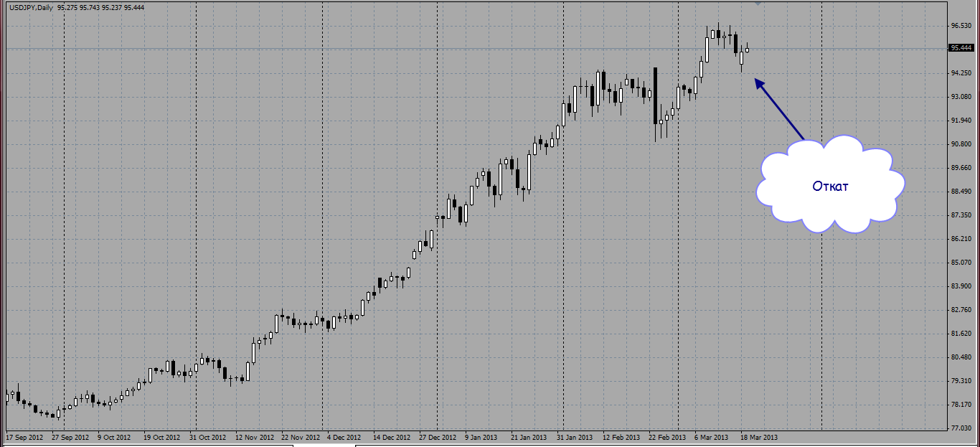Viewport: 980px width, 447px height.
Task: Click the 14 Dec 2012 date label
Action: 392,437
